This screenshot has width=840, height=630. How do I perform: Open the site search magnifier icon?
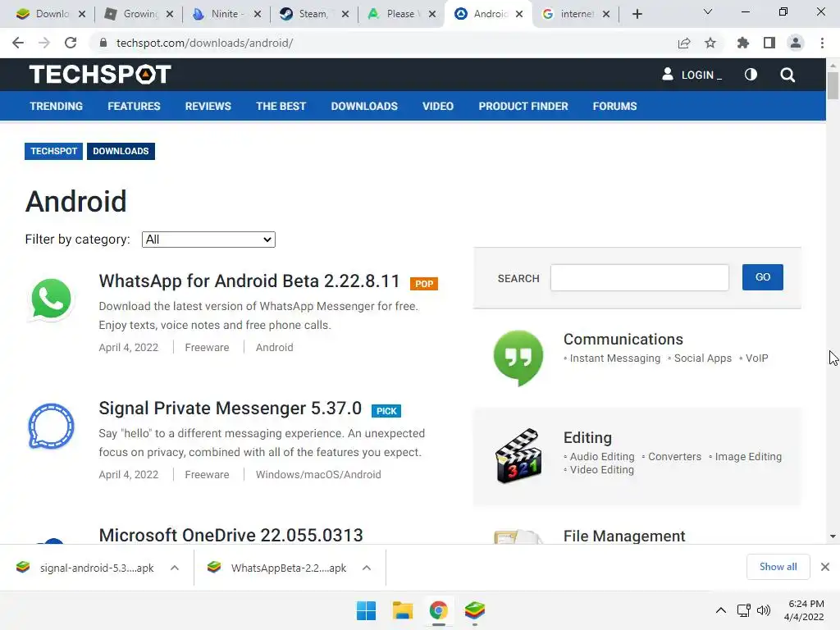click(x=787, y=75)
